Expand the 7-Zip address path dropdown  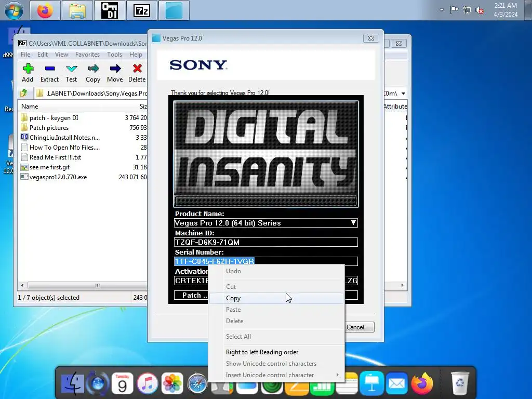pos(403,94)
